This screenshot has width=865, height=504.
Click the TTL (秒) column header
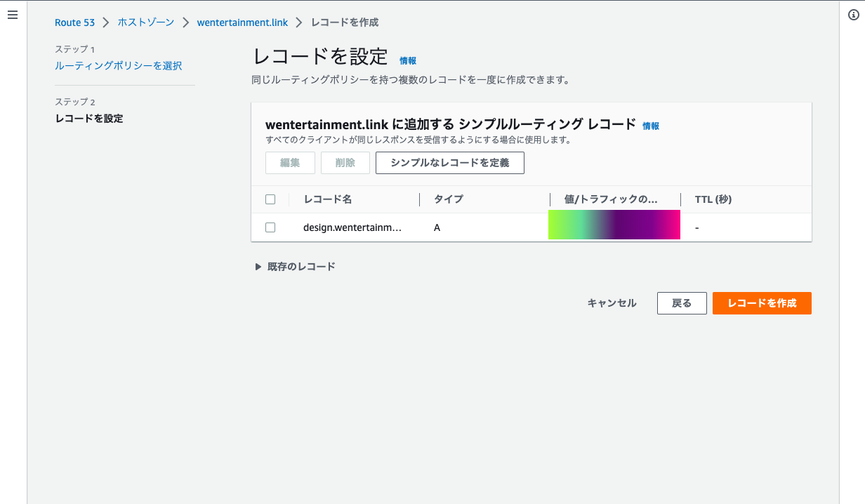[x=713, y=199]
